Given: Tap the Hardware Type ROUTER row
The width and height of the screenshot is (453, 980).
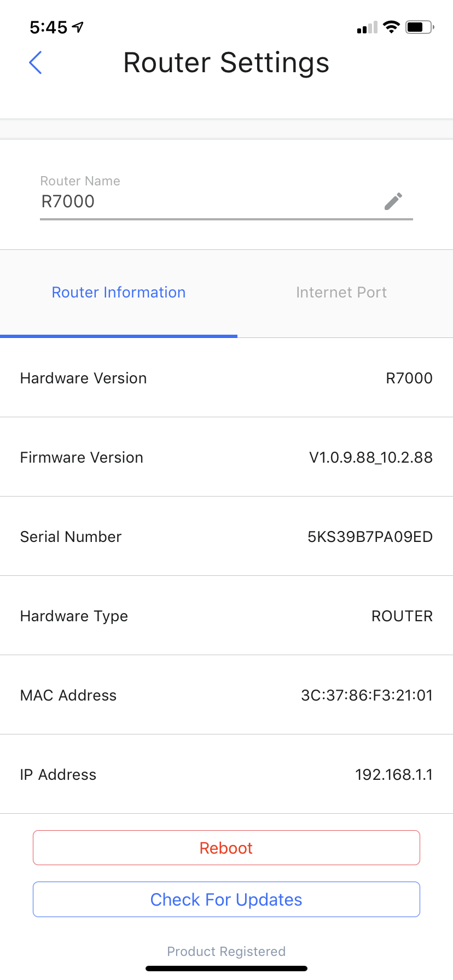Looking at the screenshot, I should pyautogui.click(x=226, y=616).
